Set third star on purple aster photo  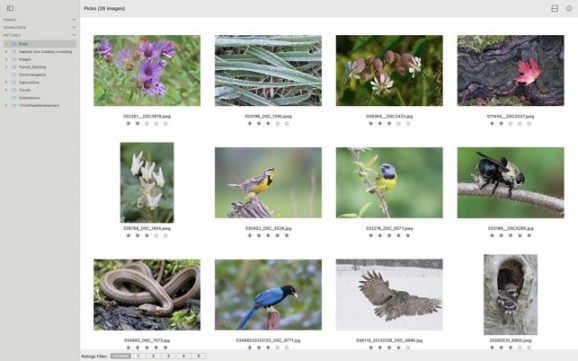pyautogui.click(x=147, y=124)
